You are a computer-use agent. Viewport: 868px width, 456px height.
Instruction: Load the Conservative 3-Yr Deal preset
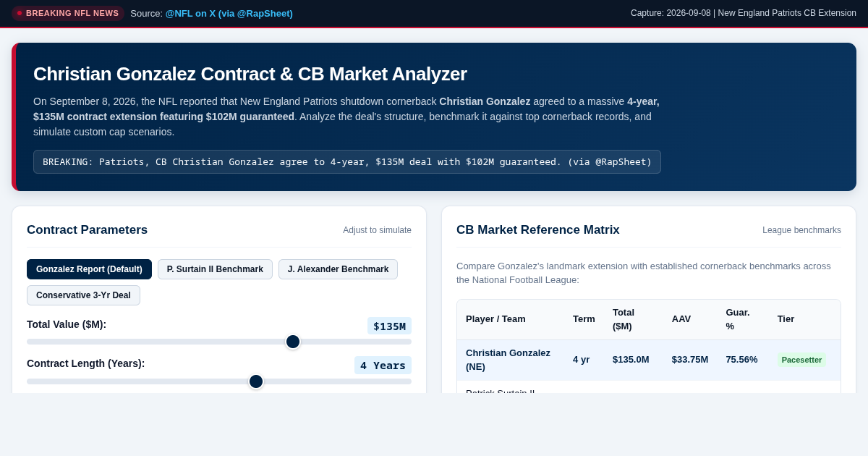[83, 295]
